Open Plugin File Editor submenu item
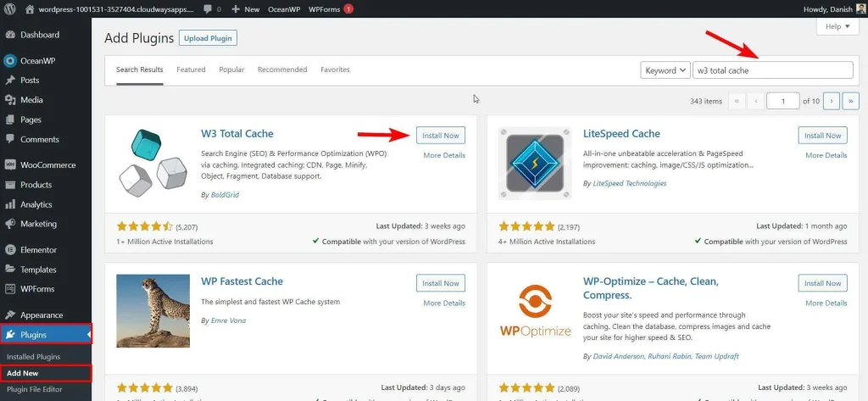This screenshot has height=401, width=868. coord(34,389)
